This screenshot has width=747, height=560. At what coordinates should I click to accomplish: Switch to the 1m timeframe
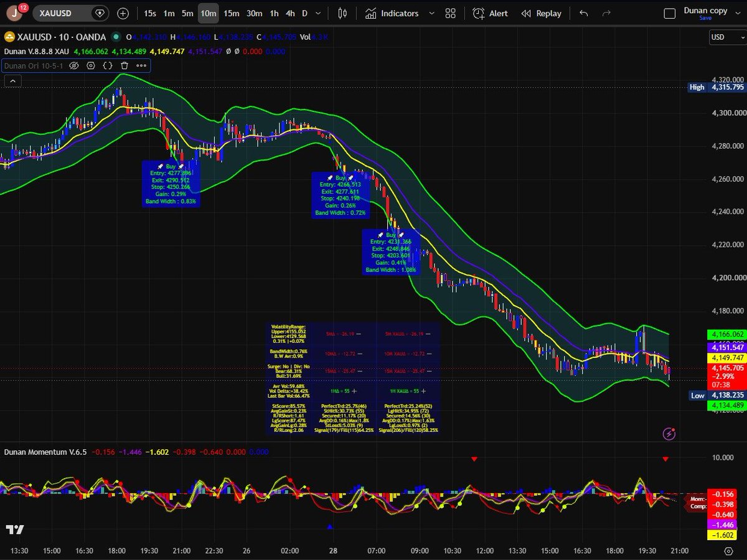point(169,13)
